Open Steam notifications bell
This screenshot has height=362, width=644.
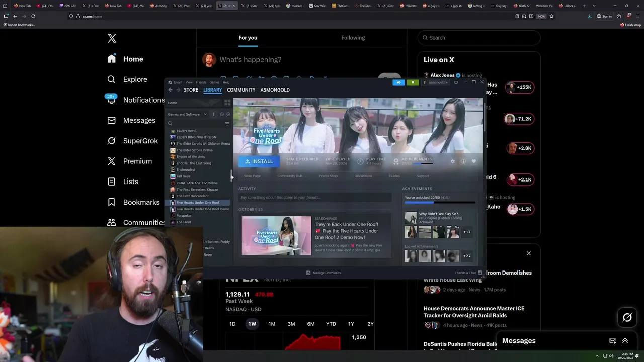[413, 82]
